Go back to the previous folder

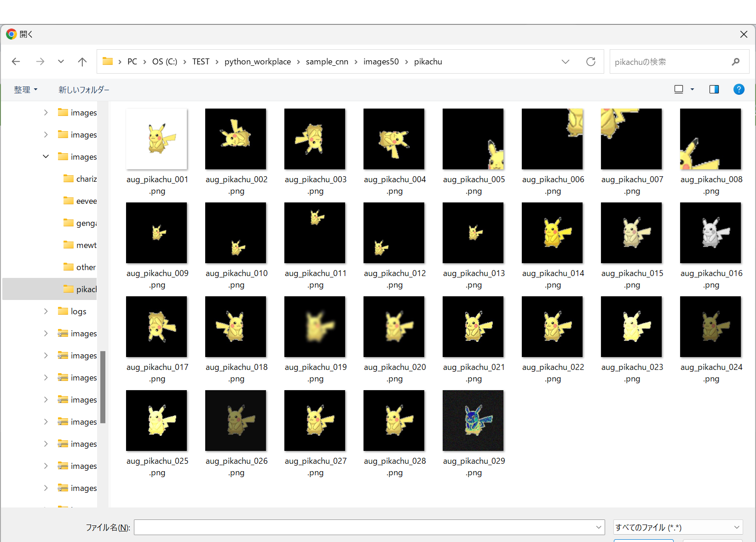[x=16, y=62]
